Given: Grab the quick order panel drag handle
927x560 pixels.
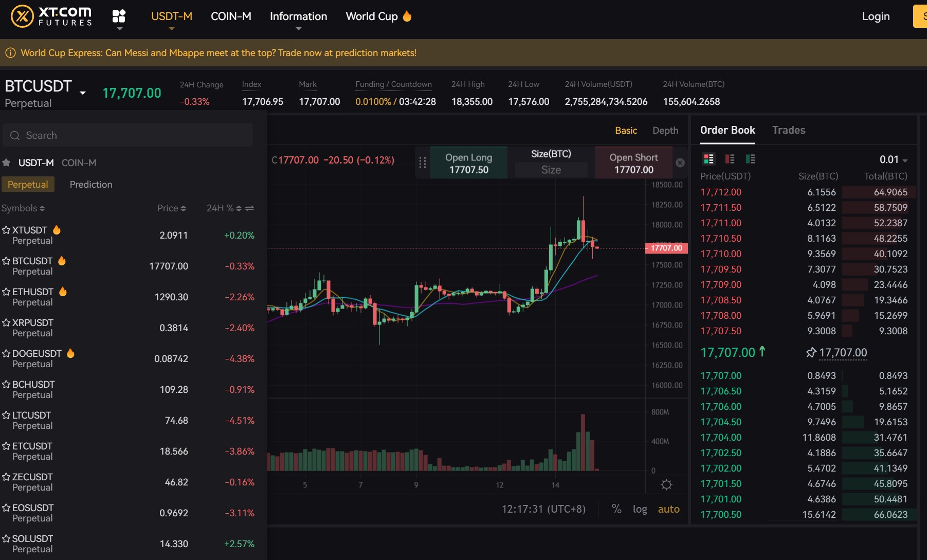Looking at the screenshot, I should pyautogui.click(x=423, y=163).
